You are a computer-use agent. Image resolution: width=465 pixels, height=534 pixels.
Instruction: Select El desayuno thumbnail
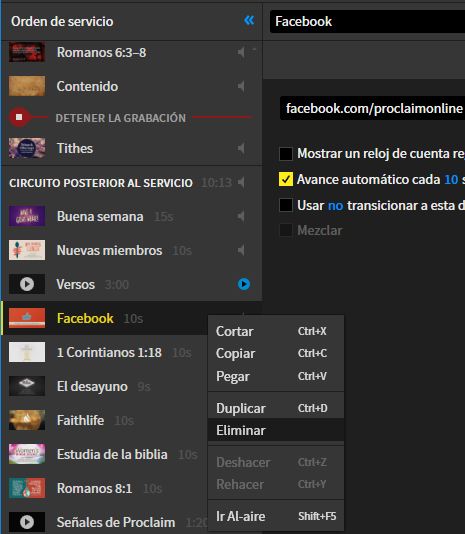[x=27, y=386]
